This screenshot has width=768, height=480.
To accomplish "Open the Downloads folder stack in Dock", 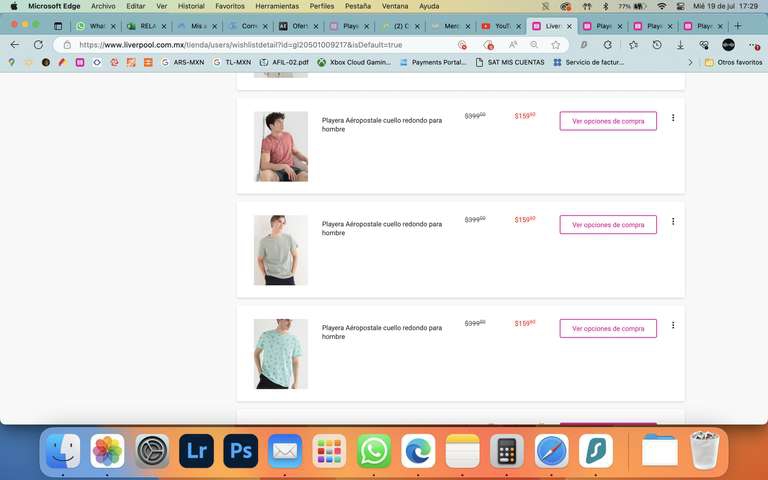I will point(660,451).
